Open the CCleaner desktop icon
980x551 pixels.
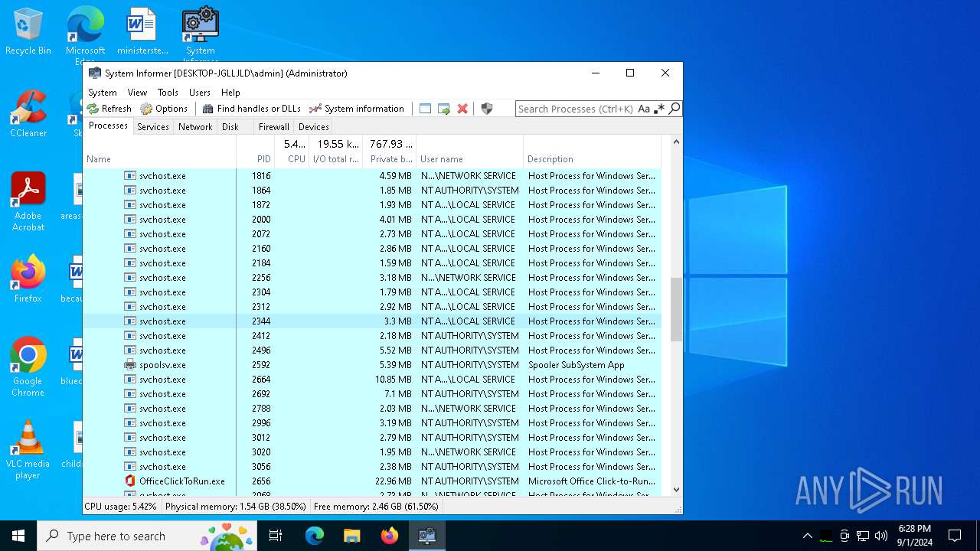point(28,114)
